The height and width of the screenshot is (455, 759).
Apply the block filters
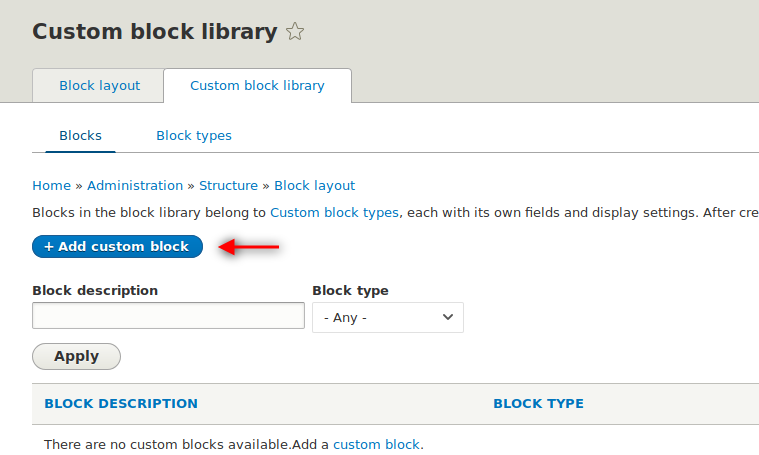76,357
